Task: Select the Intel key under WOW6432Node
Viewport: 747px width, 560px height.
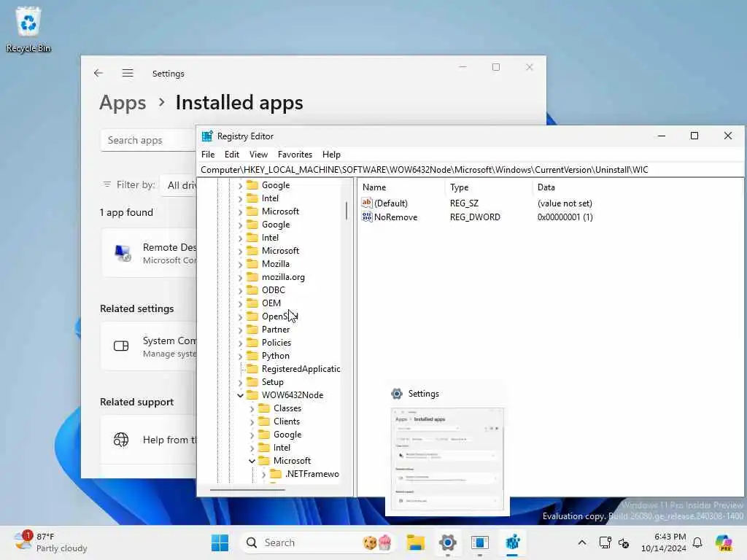Action: click(282, 447)
